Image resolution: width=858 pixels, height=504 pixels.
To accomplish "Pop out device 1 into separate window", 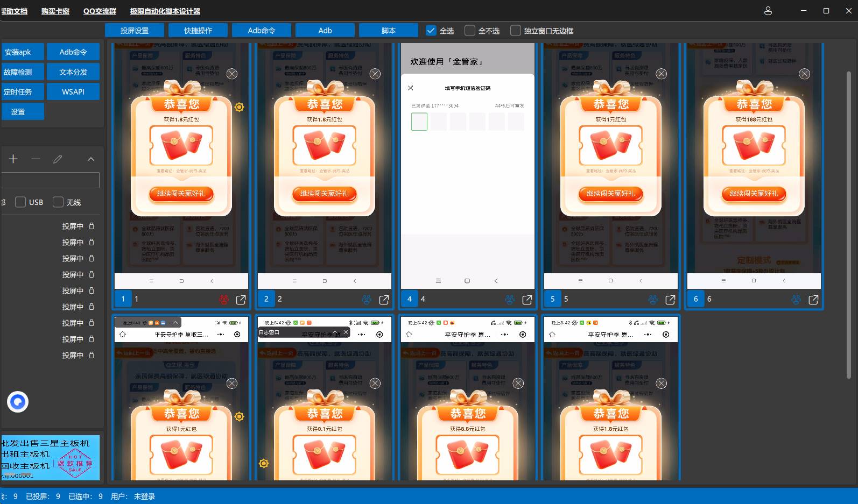I will point(241,300).
